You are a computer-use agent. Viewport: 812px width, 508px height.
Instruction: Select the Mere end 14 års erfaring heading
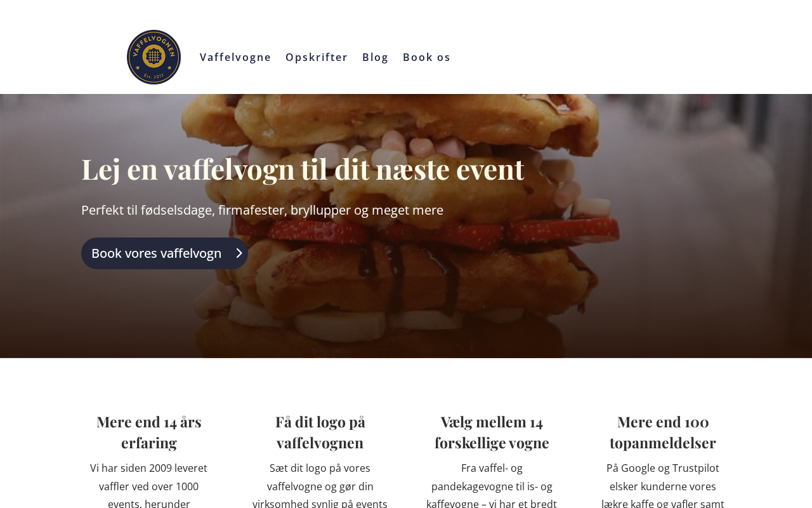[149, 432]
